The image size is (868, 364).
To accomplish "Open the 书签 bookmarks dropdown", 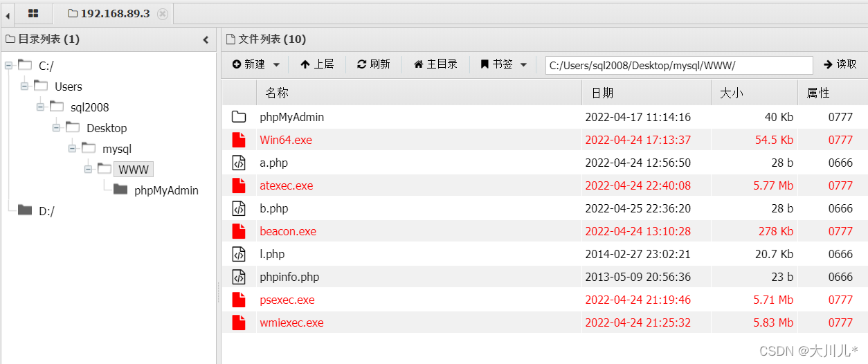I will click(x=503, y=64).
